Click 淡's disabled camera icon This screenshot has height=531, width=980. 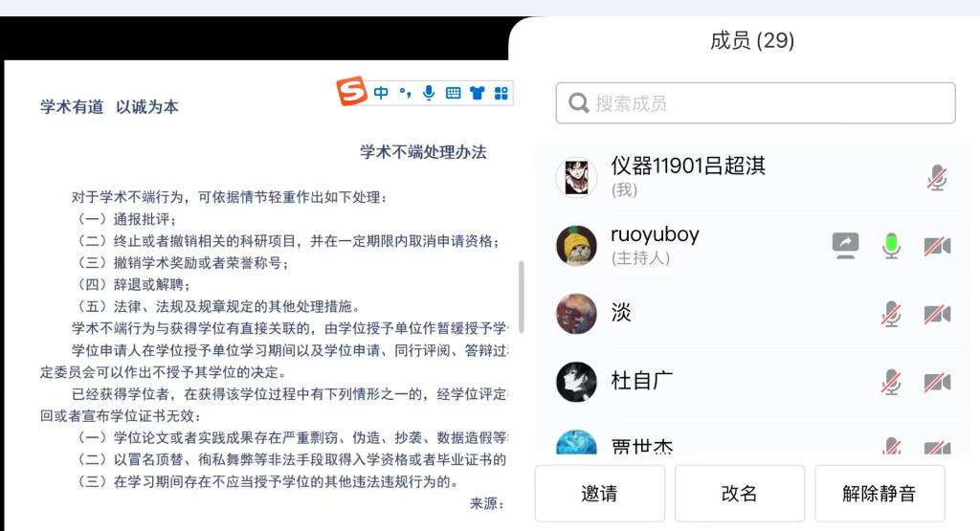[937, 314]
